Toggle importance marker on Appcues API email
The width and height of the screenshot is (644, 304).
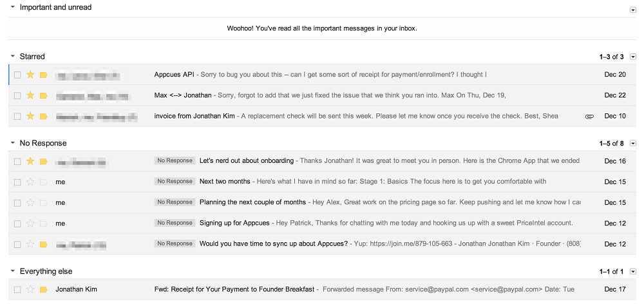pyautogui.click(x=43, y=75)
